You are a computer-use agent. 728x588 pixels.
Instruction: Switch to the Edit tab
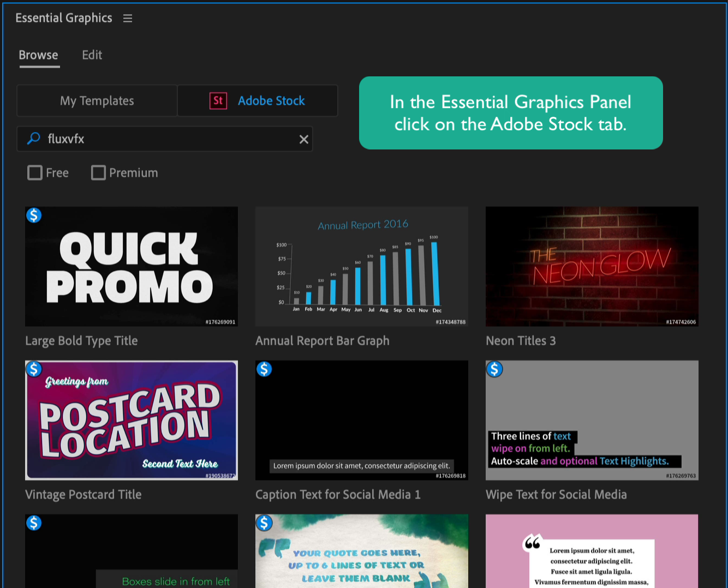pos(92,55)
